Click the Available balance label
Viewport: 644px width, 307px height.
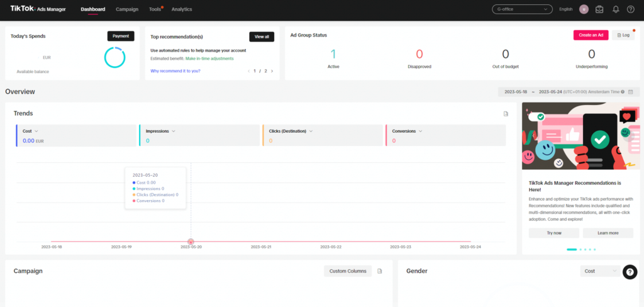[x=33, y=72]
